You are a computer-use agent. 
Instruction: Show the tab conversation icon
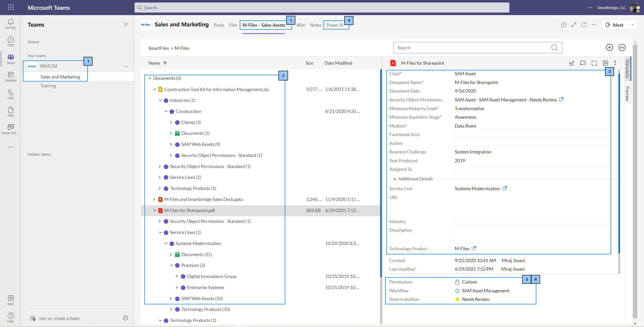point(563,25)
